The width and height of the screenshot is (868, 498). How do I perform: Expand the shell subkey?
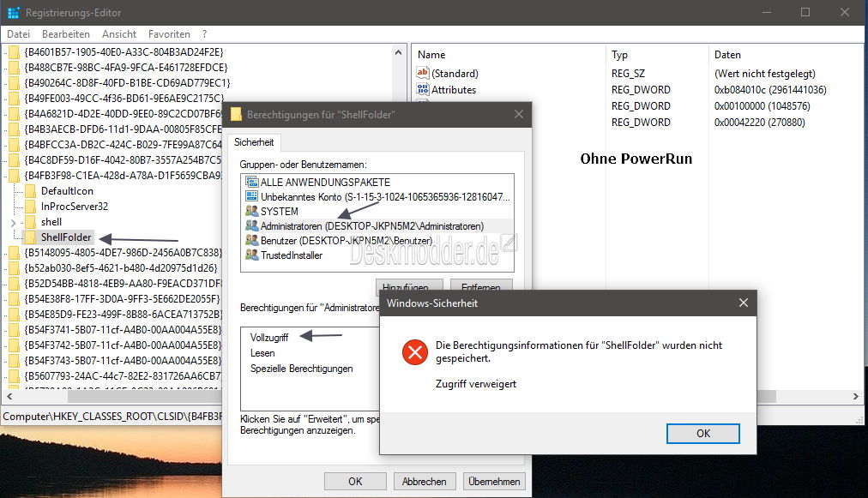(x=14, y=223)
